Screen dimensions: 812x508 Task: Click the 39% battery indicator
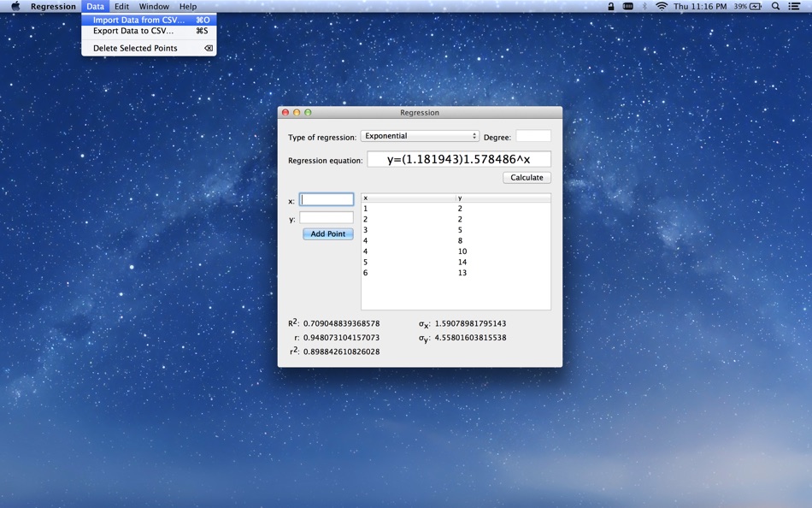point(747,6)
